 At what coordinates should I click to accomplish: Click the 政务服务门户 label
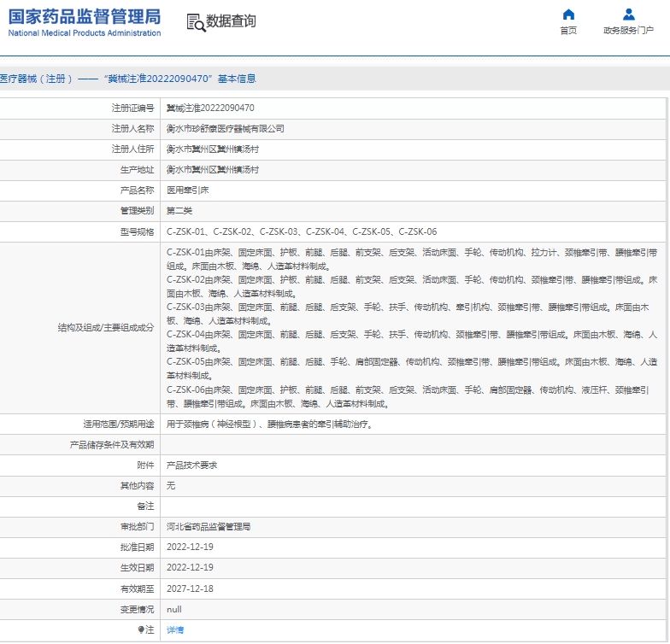629,31
